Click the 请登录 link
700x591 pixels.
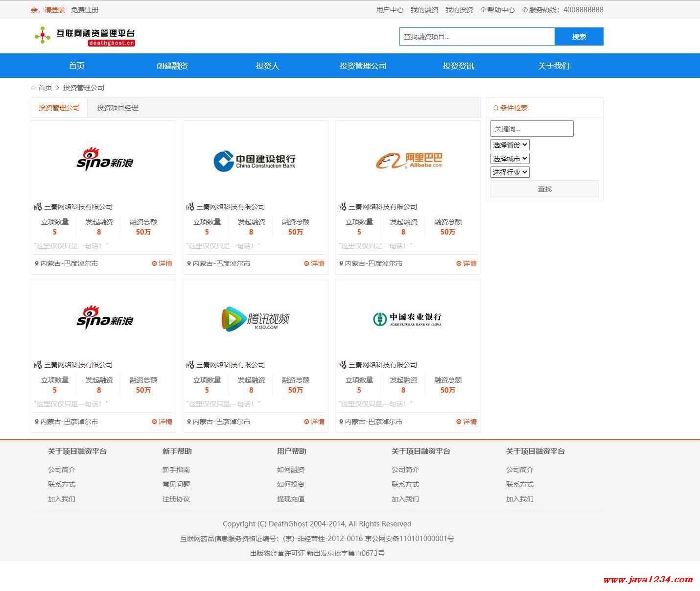pyautogui.click(x=55, y=10)
